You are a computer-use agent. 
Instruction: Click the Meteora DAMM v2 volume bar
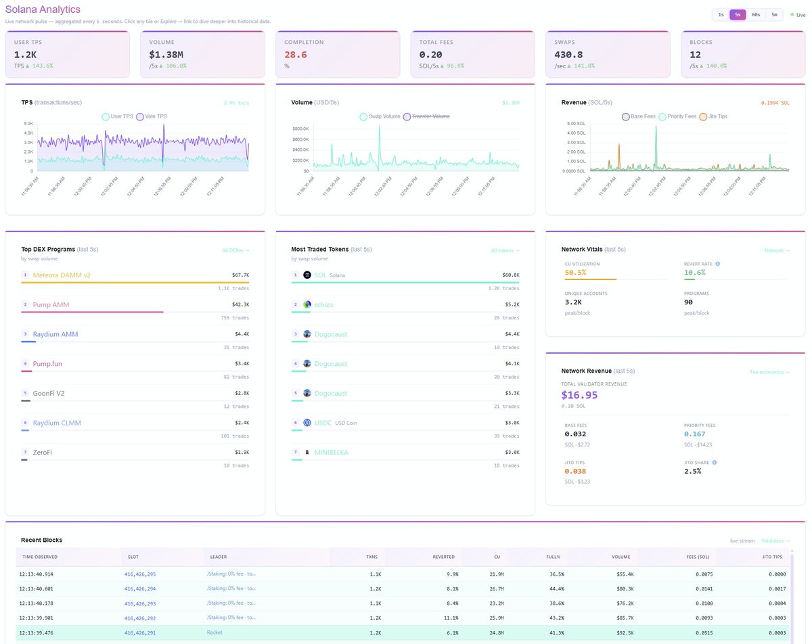click(x=135, y=283)
